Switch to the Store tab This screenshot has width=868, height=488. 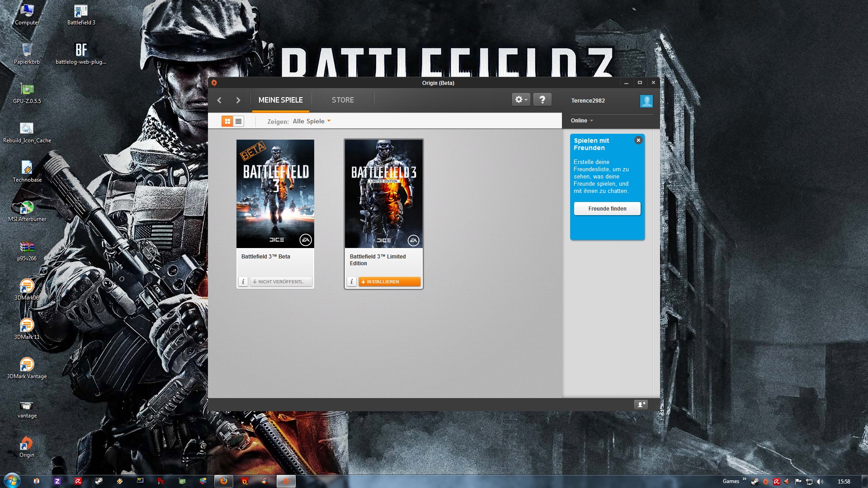point(343,100)
